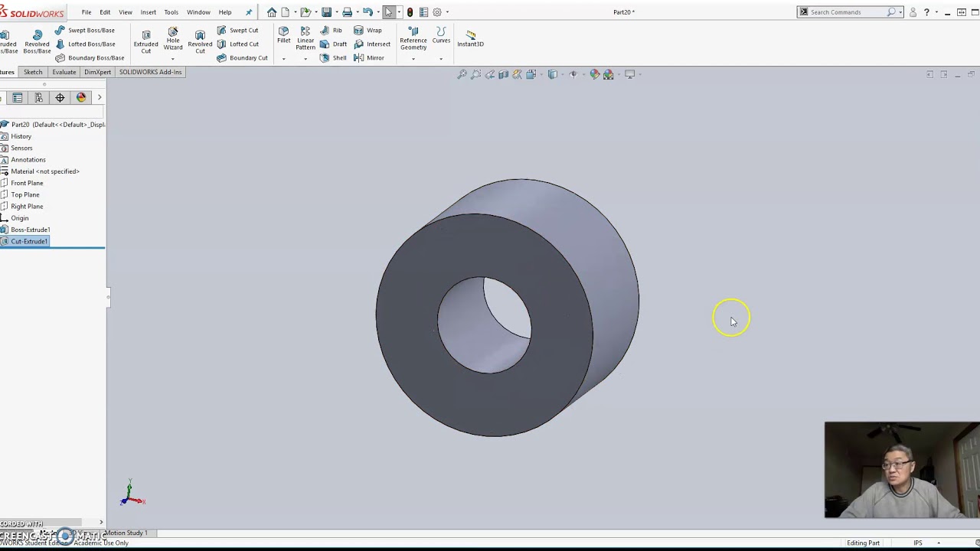Click the Intersect tool
Viewport: 980px width, 551px height.
click(x=372, y=44)
